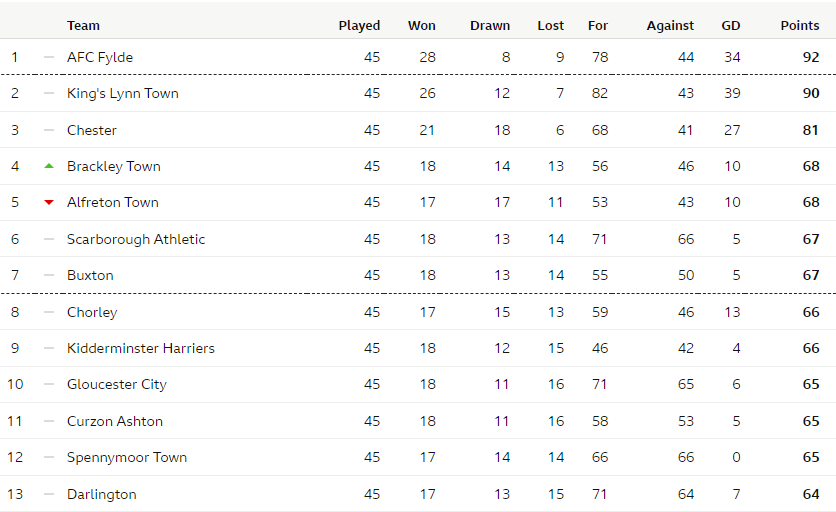Click the Points column header

(800, 26)
